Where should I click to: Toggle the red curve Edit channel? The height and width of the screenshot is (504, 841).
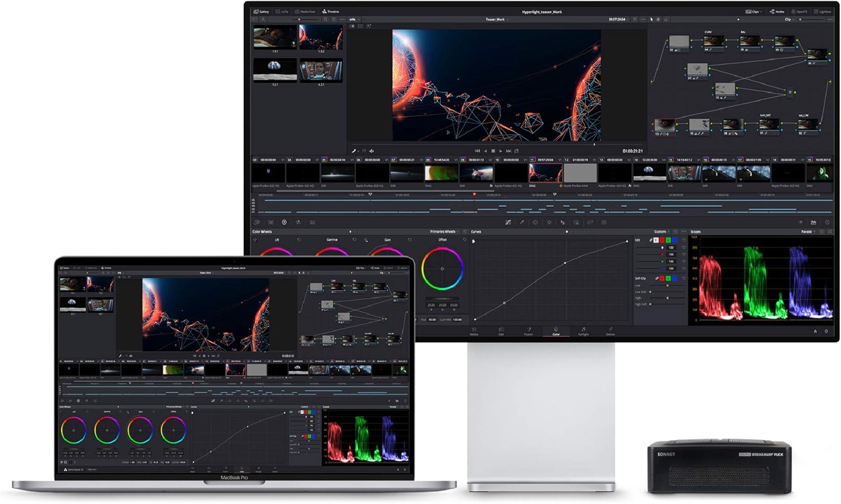pos(662,240)
